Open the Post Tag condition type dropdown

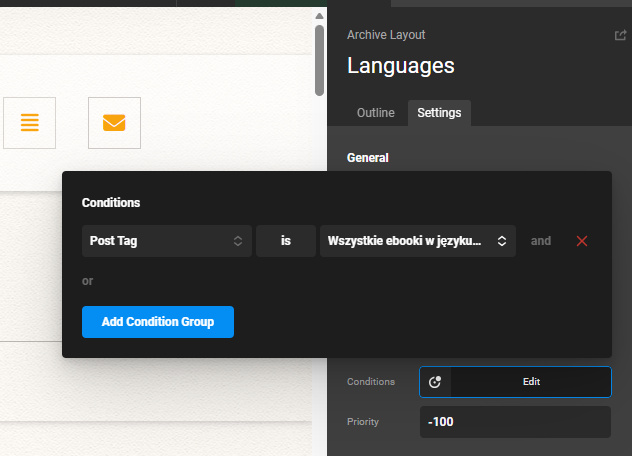coord(166,241)
